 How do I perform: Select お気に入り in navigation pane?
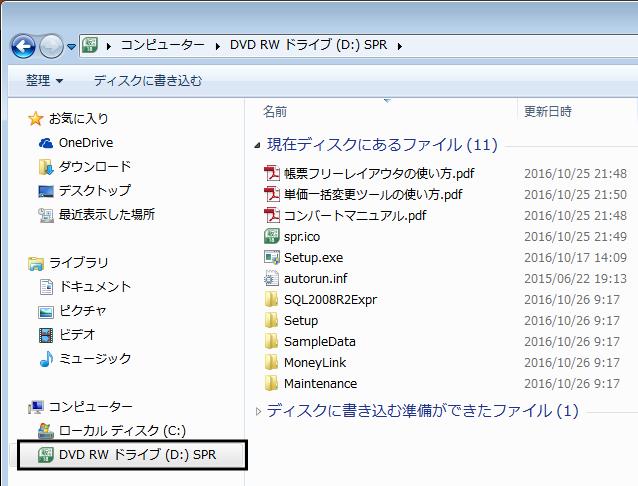click(79, 119)
